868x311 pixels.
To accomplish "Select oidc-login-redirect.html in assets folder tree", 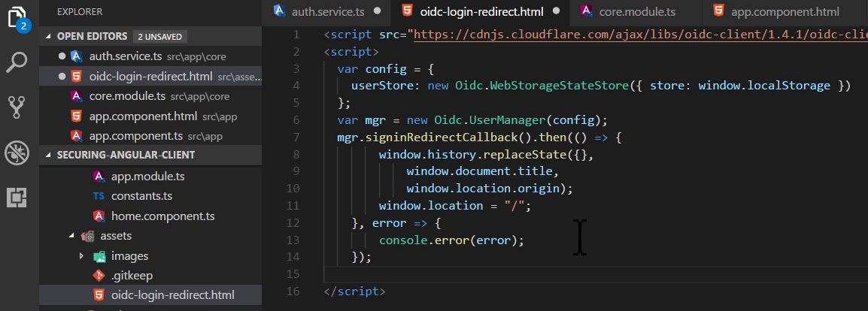I will (x=150, y=295).
